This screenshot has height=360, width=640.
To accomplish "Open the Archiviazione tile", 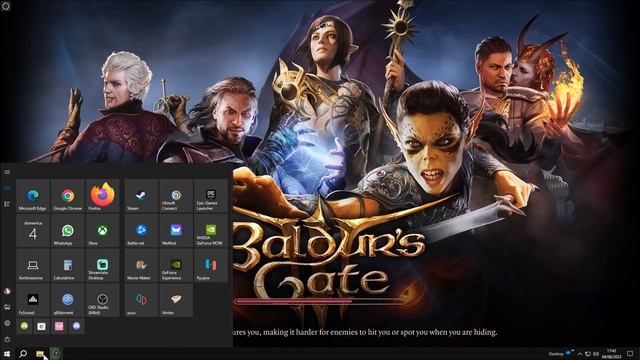I will pyautogui.click(x=33, y=265).
